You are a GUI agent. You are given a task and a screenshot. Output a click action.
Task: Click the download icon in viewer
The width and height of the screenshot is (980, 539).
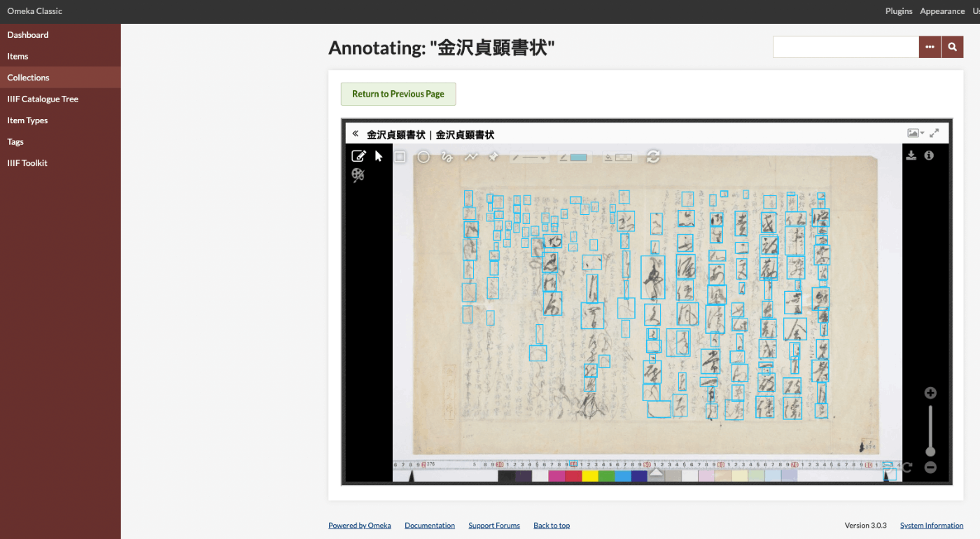pos(911,155)
